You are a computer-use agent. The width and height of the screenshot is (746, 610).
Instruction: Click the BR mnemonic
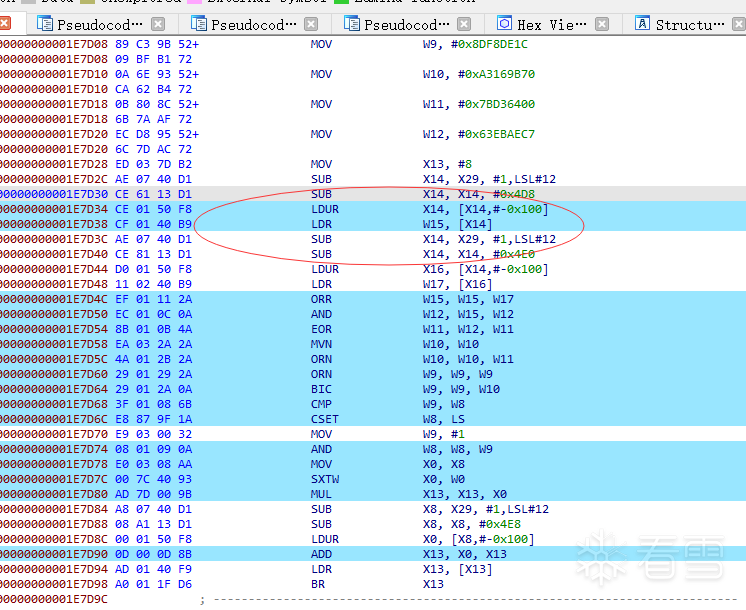pos(318,584)
